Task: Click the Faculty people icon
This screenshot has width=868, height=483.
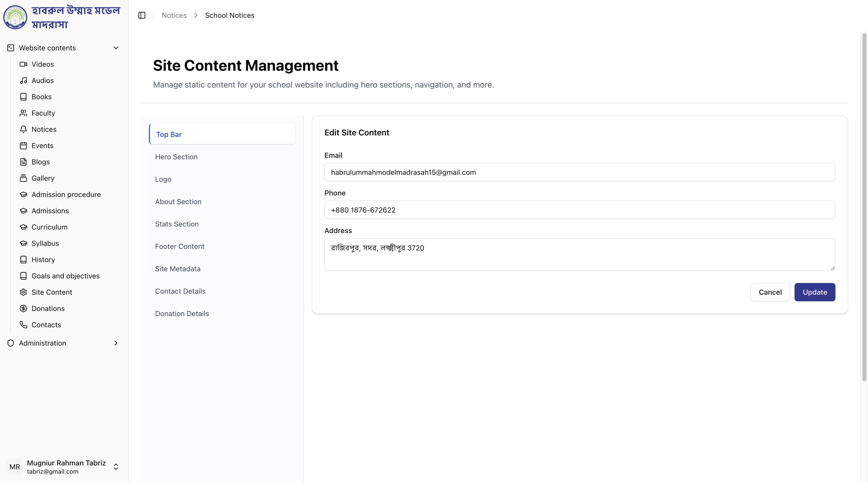Action: tap(23, 113)
